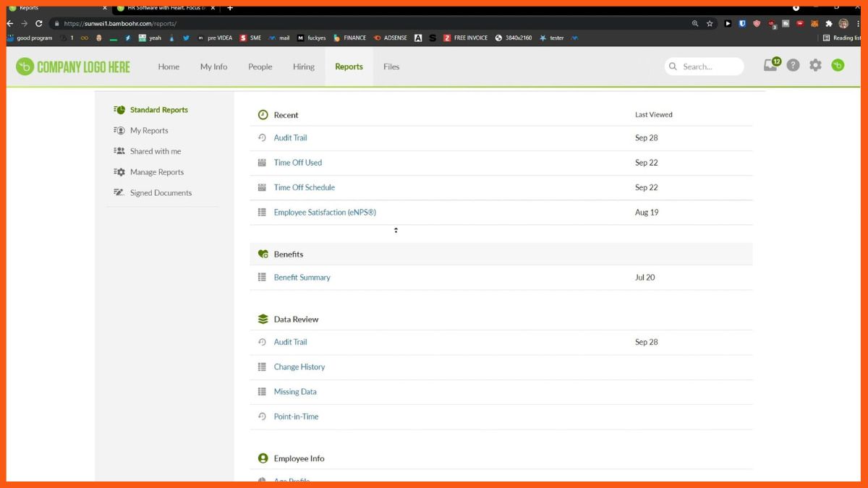Open the help question mark icon
The height and width of the screenshot is (488, 868).
793,65
